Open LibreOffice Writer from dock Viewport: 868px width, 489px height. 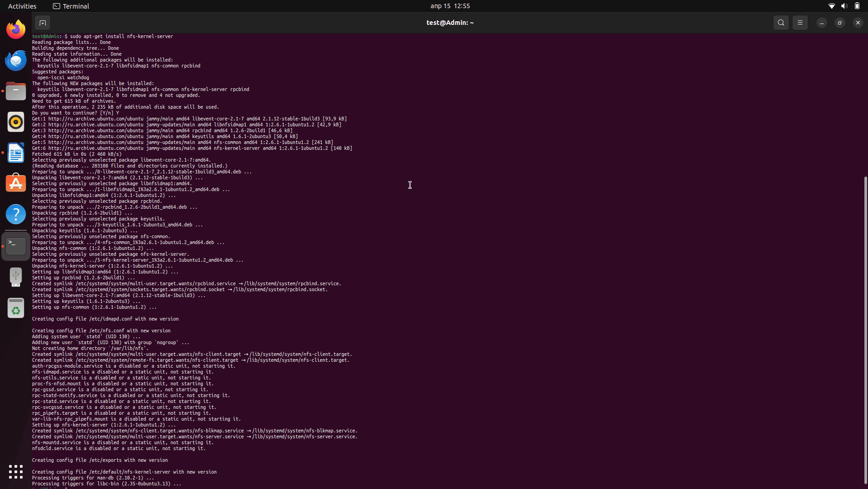point(16,153)
